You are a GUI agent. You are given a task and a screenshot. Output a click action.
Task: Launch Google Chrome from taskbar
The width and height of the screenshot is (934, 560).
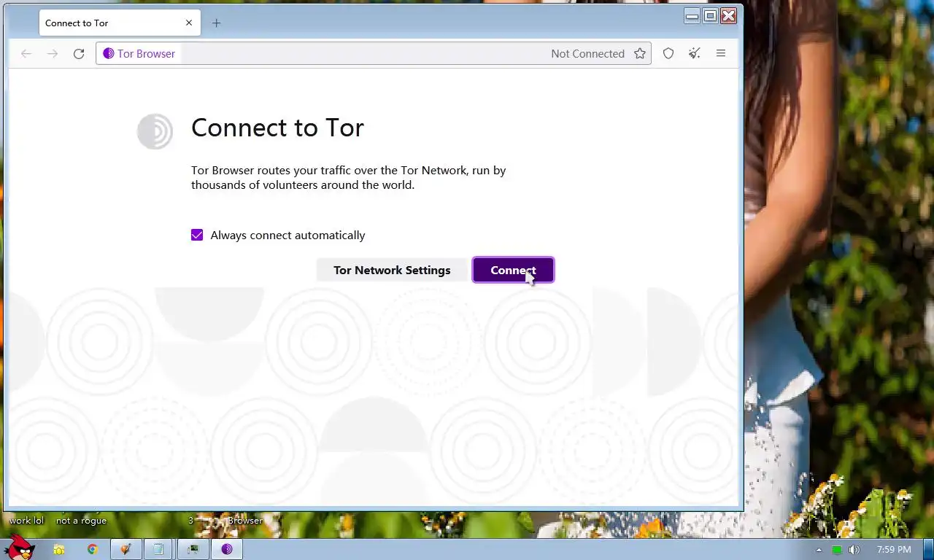click(93, 550)
